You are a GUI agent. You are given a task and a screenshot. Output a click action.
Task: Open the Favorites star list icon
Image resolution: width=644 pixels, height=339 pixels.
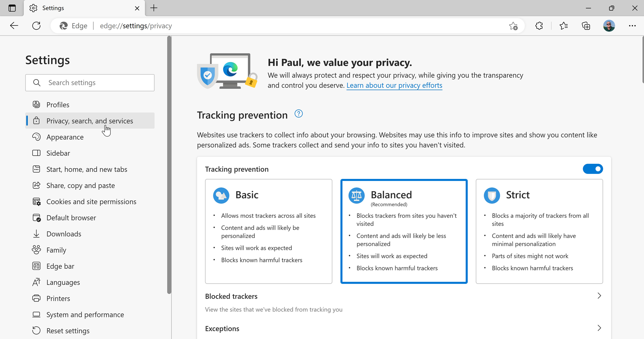click(564, 26)
